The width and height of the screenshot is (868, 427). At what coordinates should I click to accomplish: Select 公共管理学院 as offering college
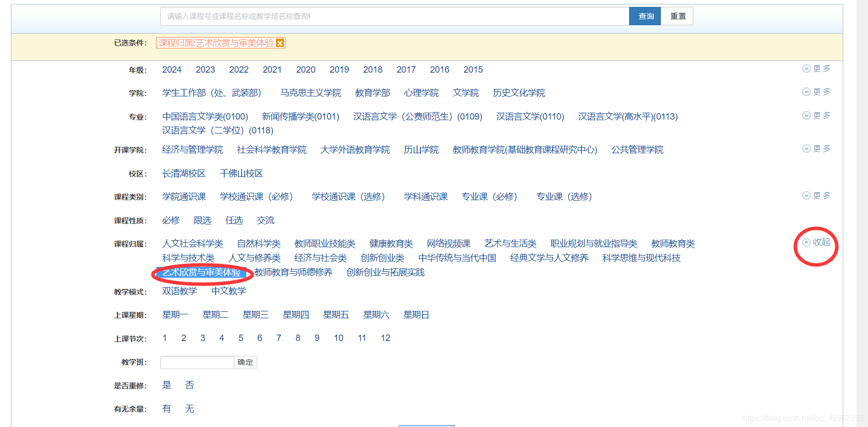[x=637, y=150]
